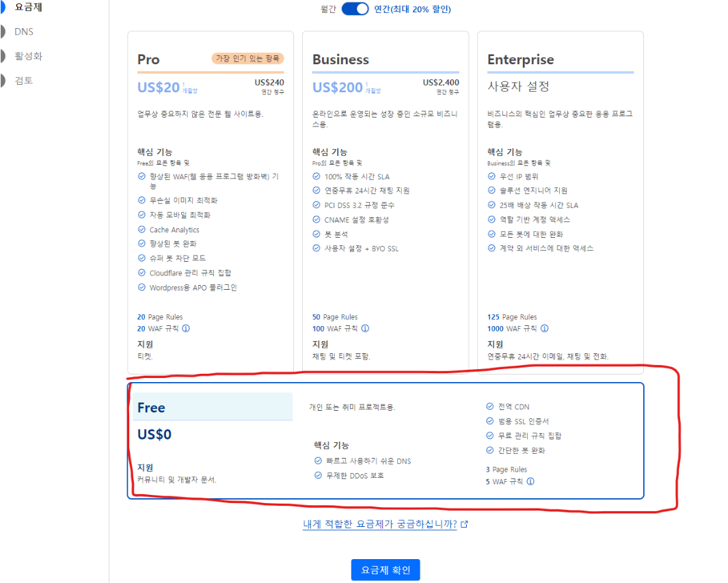This screenshot has height=583, width=728.
Task: Click '커뮤니티 및 개발자 문서.' support text
Action: [x=177, y=480]
